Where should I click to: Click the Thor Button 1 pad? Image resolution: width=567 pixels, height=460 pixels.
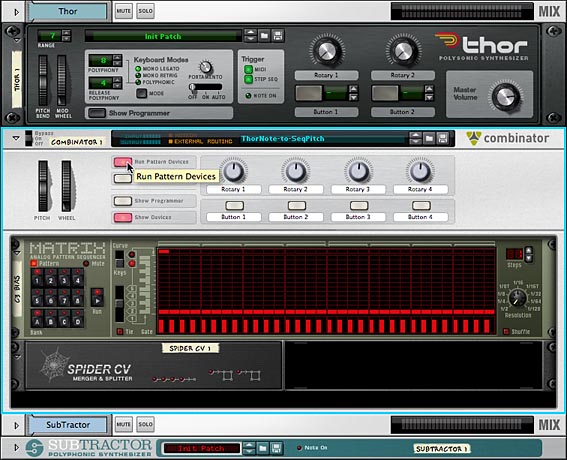(308, 93)
